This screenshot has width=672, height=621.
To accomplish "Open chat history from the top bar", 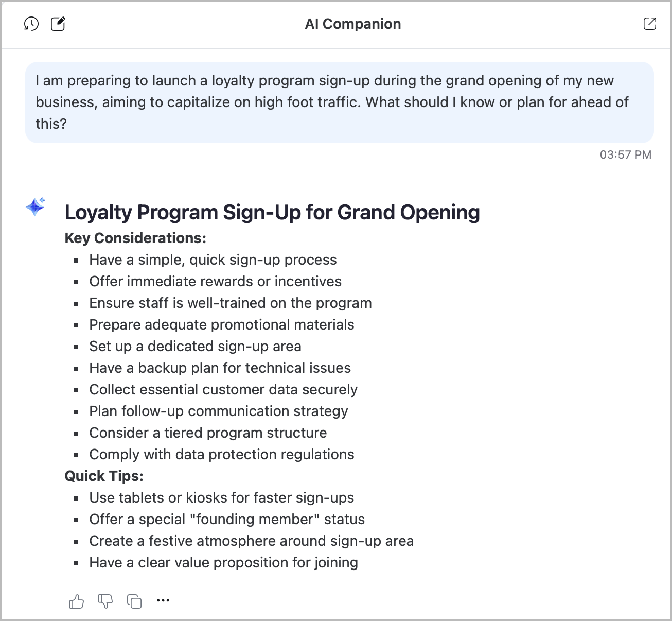I will coord(31,24).
